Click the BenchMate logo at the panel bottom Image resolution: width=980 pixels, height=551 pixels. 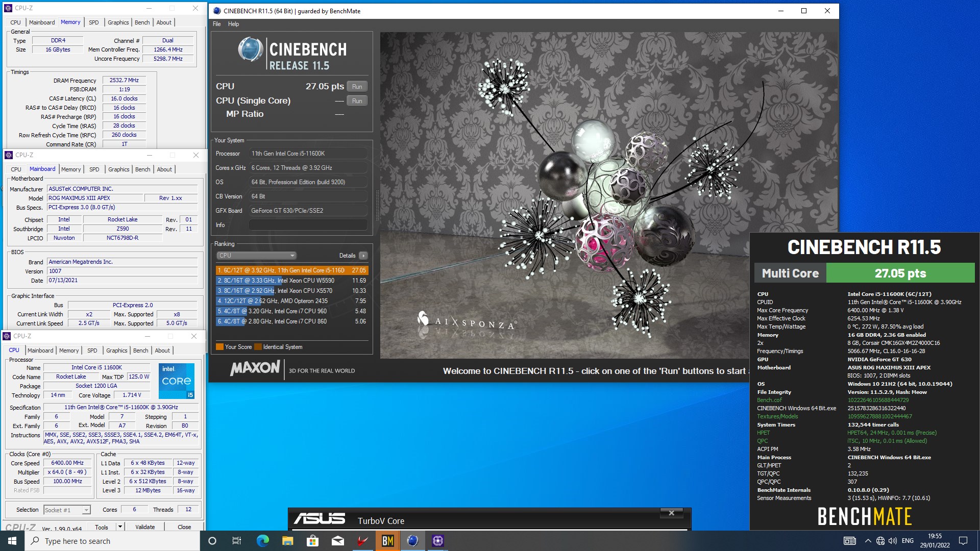click(x=865, y=516)
